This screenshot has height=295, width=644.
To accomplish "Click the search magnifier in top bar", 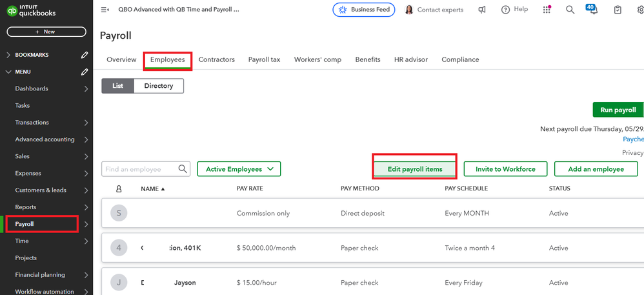I will pos(570,10).
